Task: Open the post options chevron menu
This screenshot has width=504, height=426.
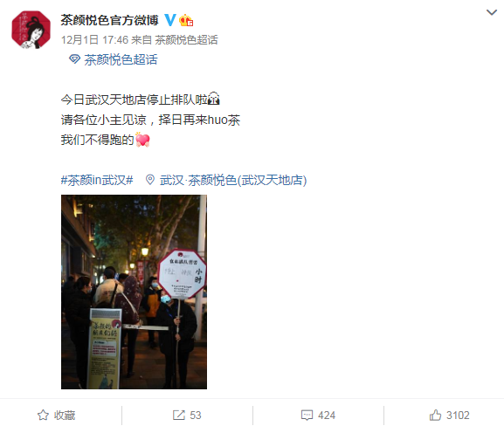Action: pos(492,12)
